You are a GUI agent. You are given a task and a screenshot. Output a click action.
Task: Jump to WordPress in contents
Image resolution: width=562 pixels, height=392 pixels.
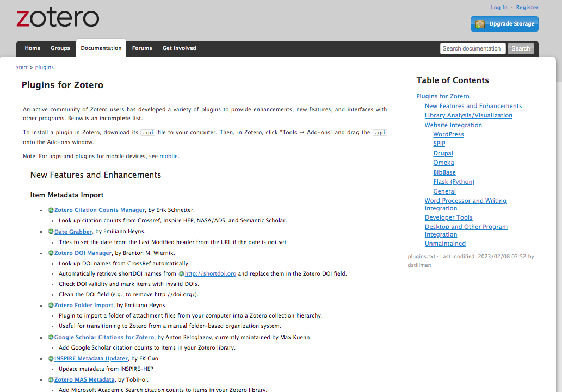448,134
